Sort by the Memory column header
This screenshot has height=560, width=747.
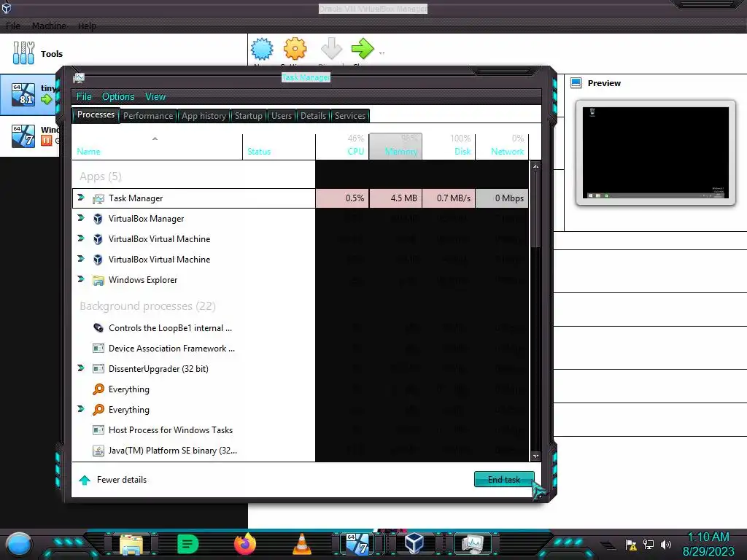pyautogui.click(x=395, y=146)
